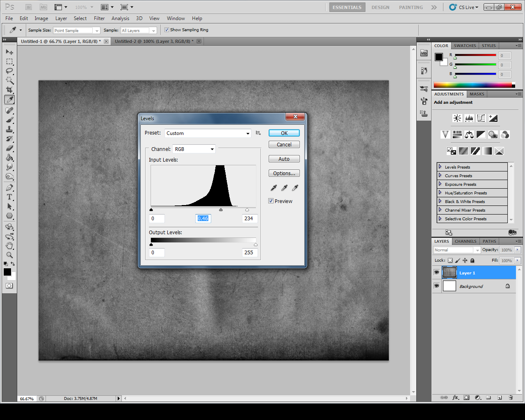The width and height of the screenshot is (525, 420).
Task: Open the Channel RGB dropdown
Action: point(194,149)
